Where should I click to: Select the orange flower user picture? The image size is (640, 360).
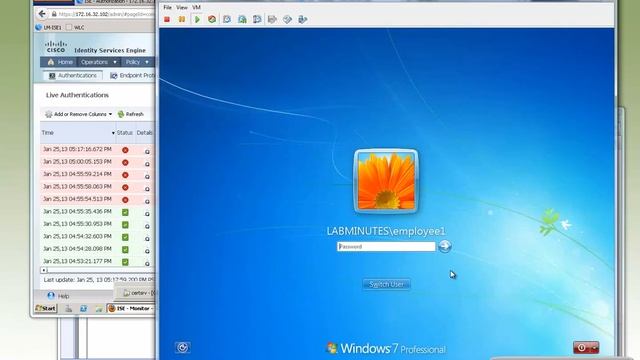pyautogui.click(x=386, y=181)
